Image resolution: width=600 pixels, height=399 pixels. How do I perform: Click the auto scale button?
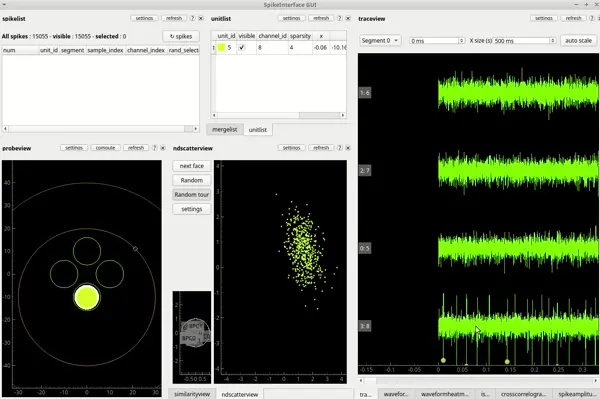pyautogui.click(x=578, y=41)
